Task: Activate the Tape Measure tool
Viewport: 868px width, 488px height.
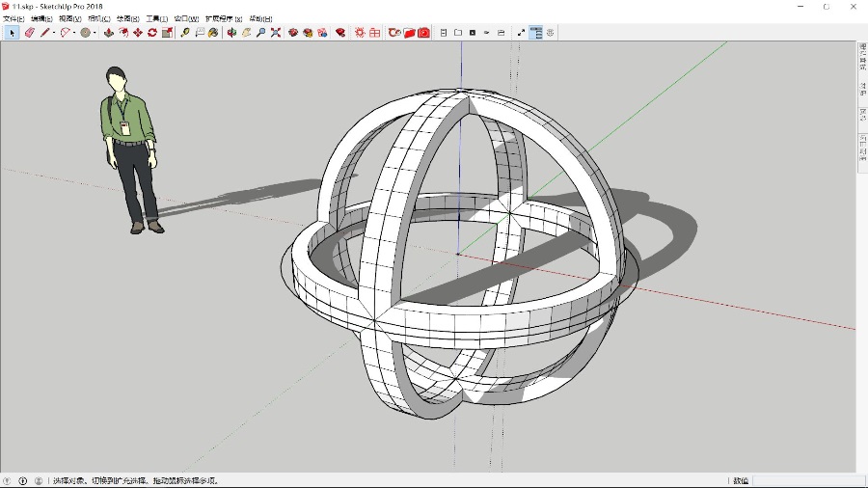Action: coord(185,33)
